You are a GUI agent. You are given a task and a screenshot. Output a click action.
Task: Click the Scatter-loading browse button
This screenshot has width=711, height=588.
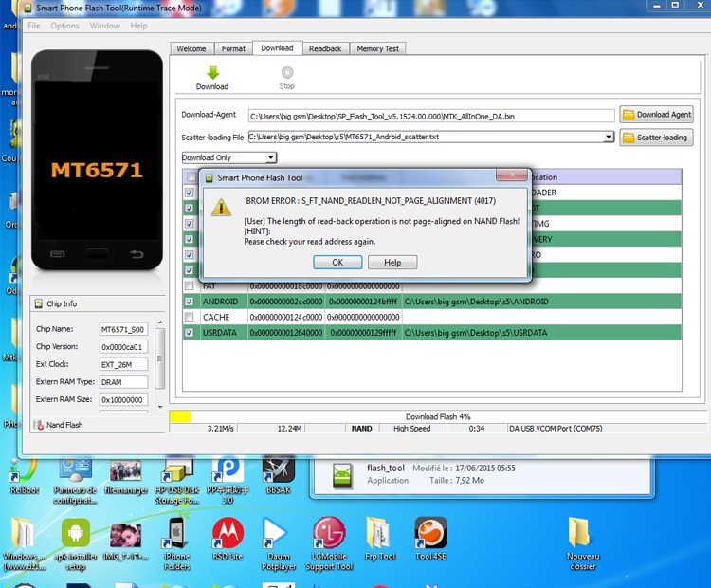(657, 137)
